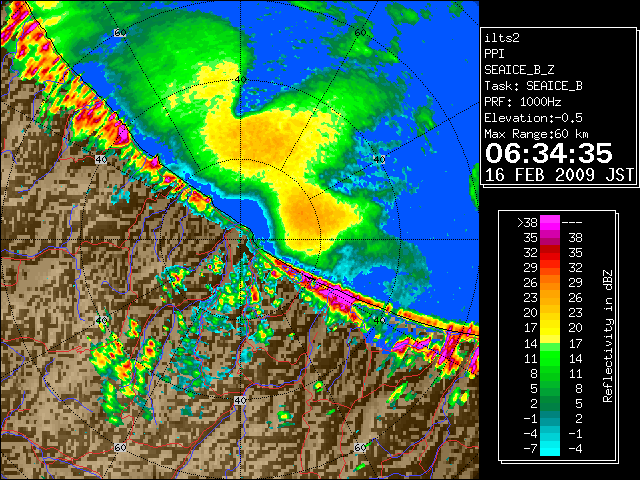Click the '2' label in legend's right column
The height and width of the screenshot is (480, 640).
(x=578, y=418)
